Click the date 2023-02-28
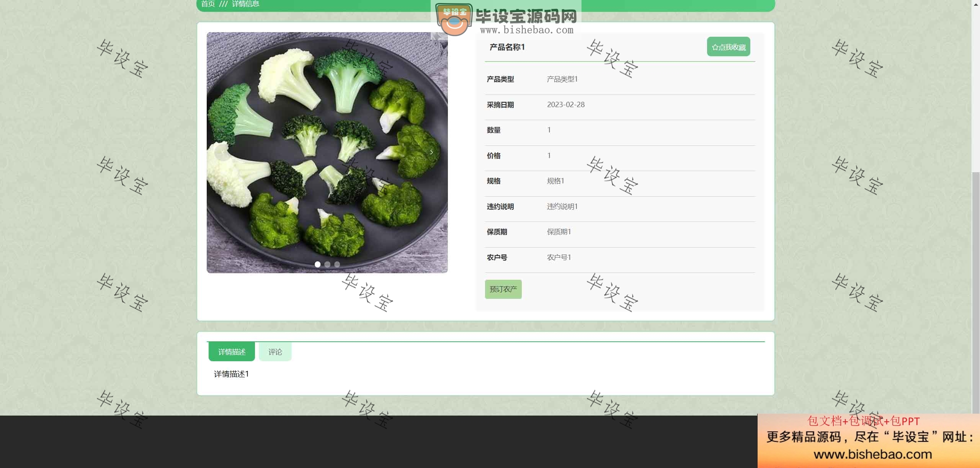This screenshot has width=980, height=468. coord(565,104)
